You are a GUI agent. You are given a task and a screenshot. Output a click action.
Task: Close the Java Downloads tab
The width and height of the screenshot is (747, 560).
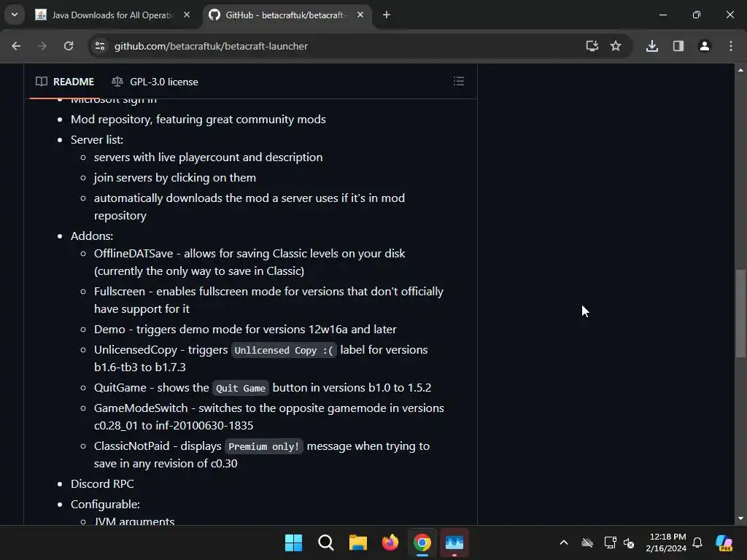187,15
